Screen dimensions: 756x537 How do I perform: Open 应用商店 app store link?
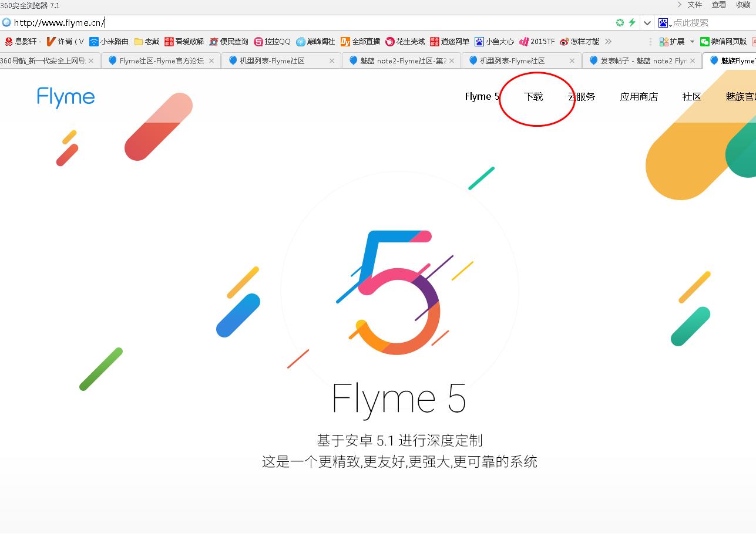(639, 97)
